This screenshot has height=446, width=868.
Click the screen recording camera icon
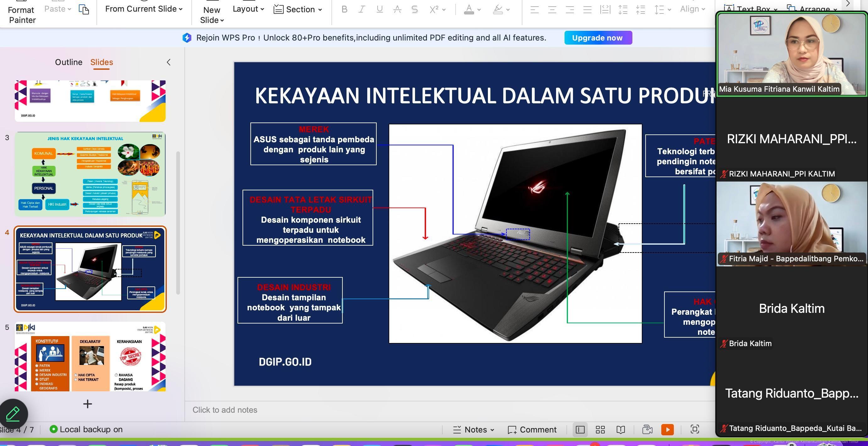coord(647,429)
